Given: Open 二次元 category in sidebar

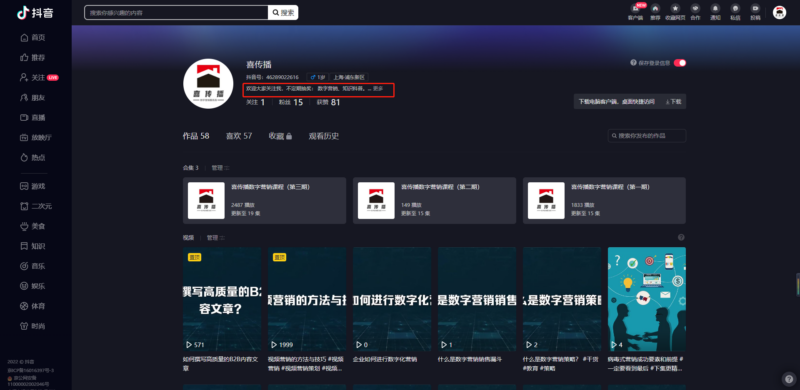Looking at the screenshot, I should [x=36, y=206].
